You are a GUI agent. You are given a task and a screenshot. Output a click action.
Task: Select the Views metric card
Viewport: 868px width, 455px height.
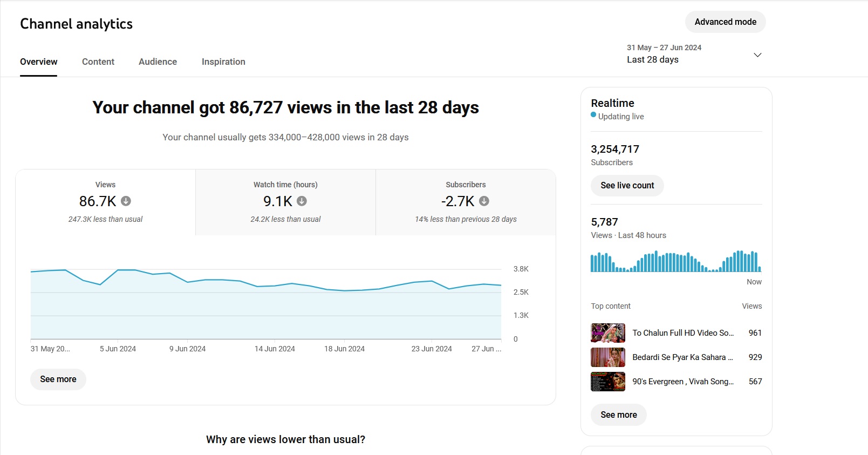106,202
